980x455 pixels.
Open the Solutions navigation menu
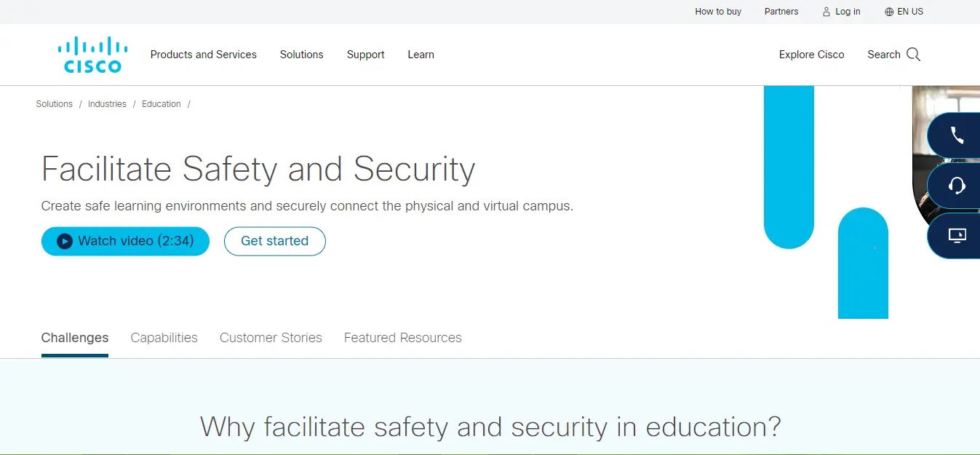point(301,55)
